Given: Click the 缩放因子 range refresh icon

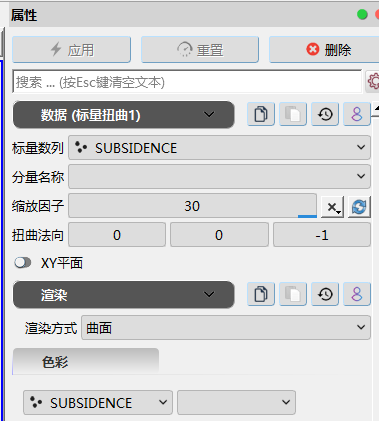Looking at the screenshot, I should pos(359,207).
